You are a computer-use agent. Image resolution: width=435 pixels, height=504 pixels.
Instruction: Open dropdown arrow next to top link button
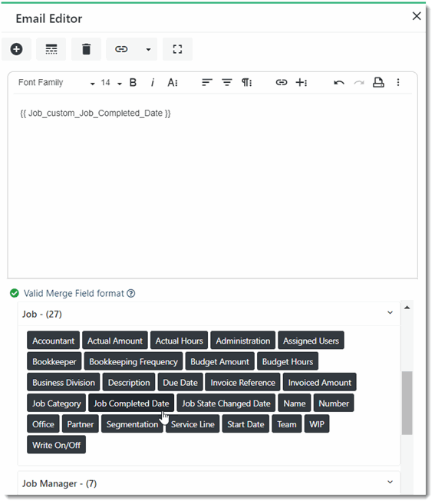pyautogui.click(x=148, y=49)
